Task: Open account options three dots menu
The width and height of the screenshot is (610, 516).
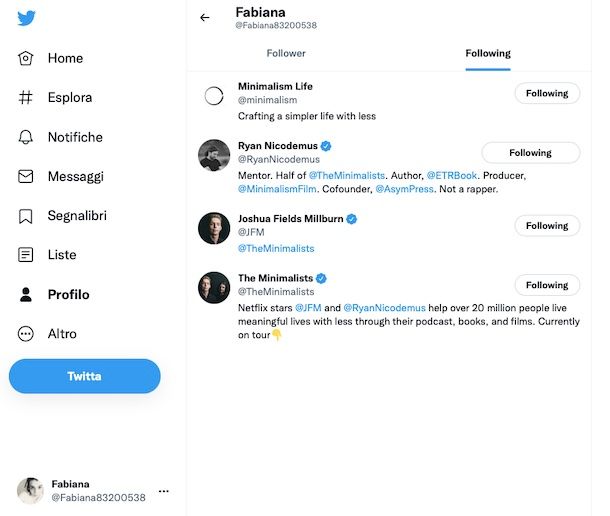Action: (x=164, y=491)
